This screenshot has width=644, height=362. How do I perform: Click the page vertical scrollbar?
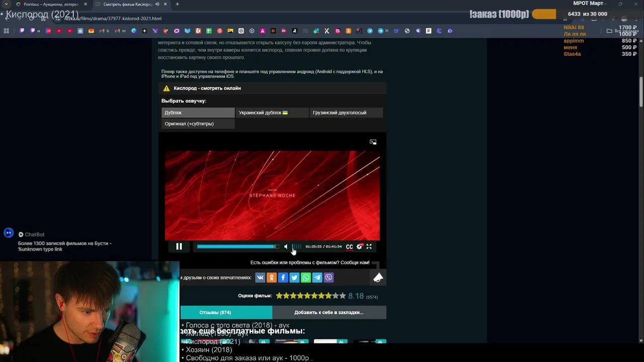(641, 92)
